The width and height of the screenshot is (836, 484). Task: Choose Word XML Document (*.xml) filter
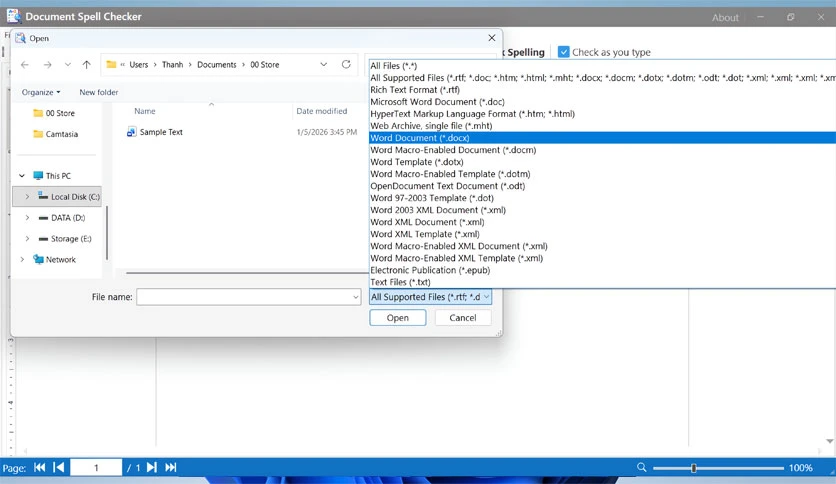tap(602, 222)
